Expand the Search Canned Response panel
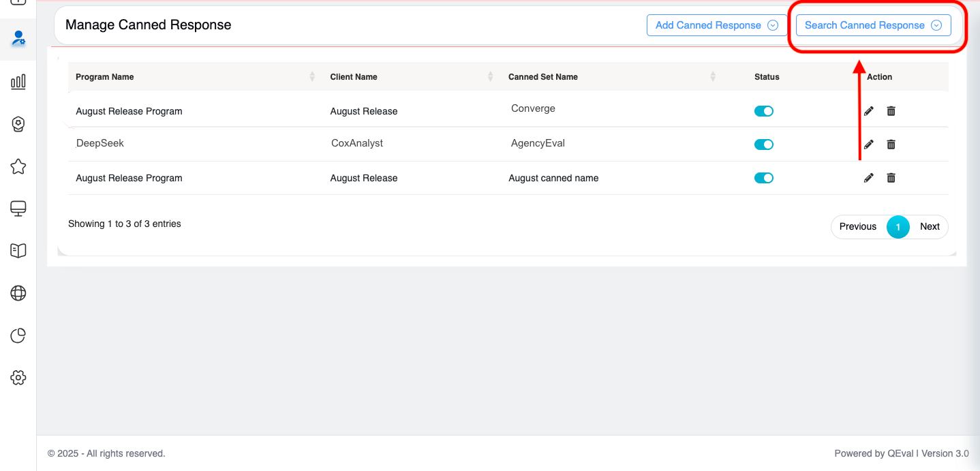The image size is (980, 471). click(873, 25)
